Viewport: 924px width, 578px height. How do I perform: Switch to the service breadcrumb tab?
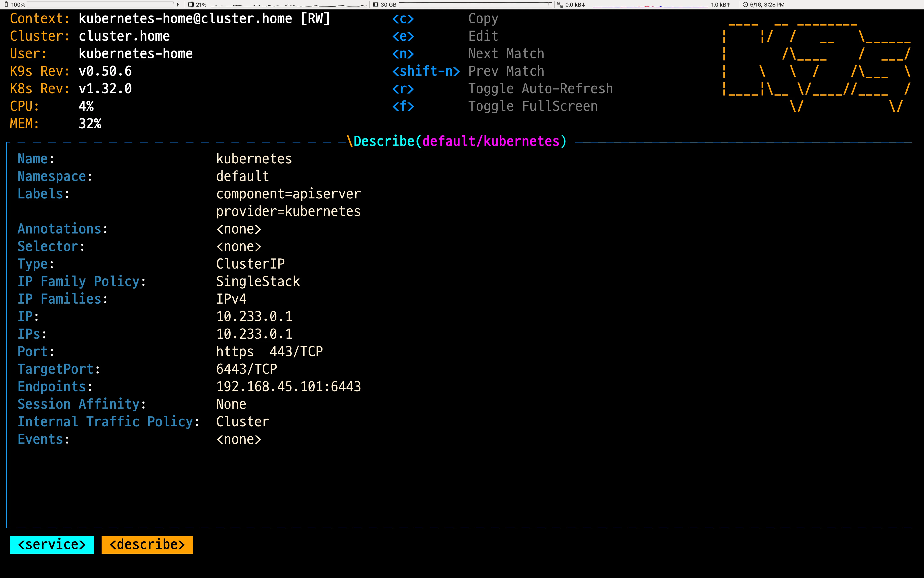(x=52, y=544)
